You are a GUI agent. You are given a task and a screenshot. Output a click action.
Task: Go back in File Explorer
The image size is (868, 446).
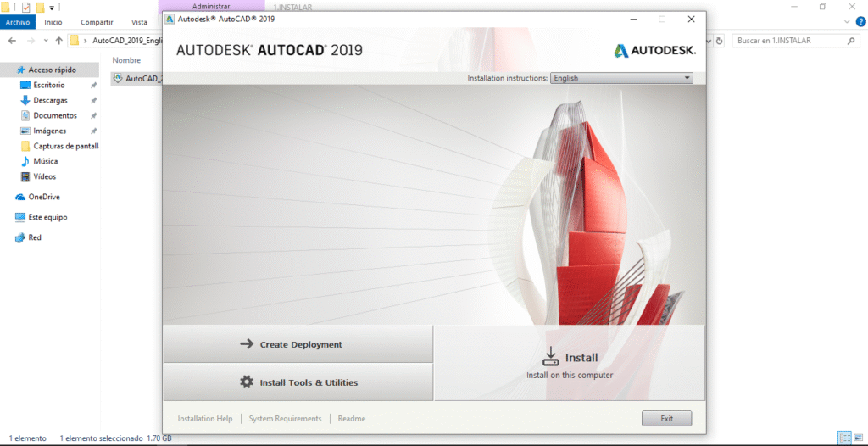coord(12,41)
